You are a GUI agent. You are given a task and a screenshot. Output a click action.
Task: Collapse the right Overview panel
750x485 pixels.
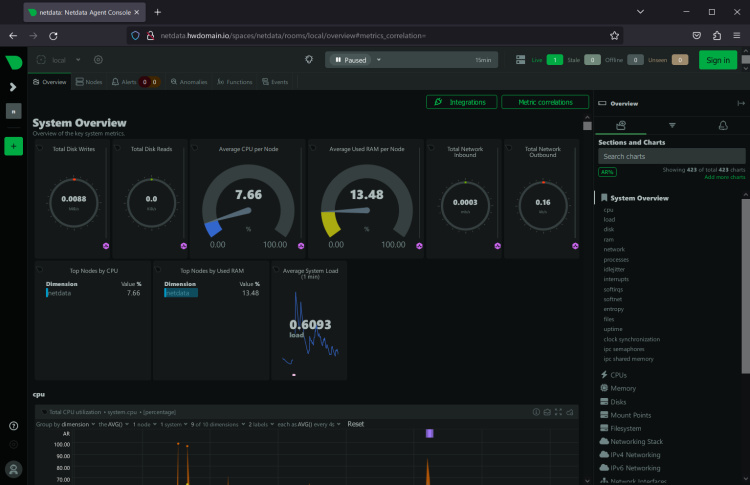(x=740, y=103)
